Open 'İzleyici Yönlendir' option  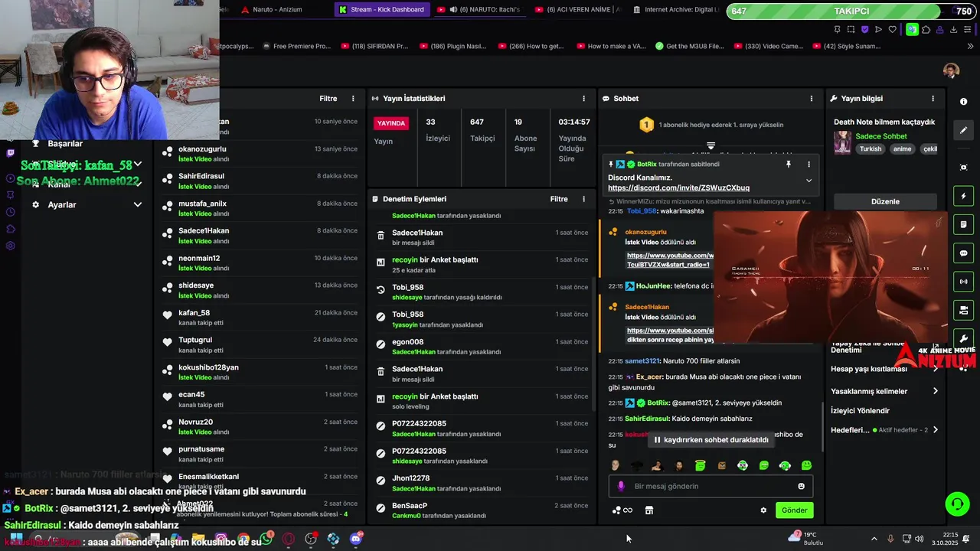pos(860,411)
